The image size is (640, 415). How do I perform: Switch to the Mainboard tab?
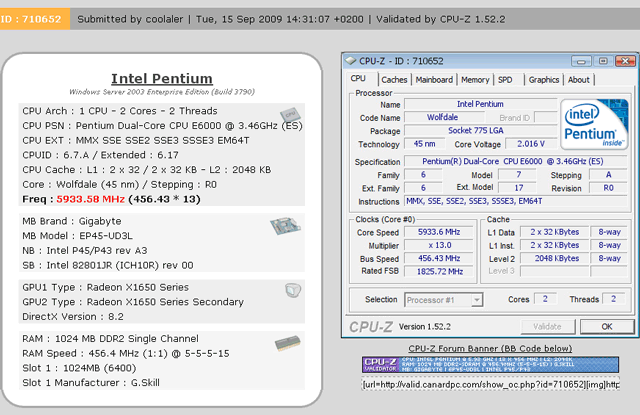434,80
